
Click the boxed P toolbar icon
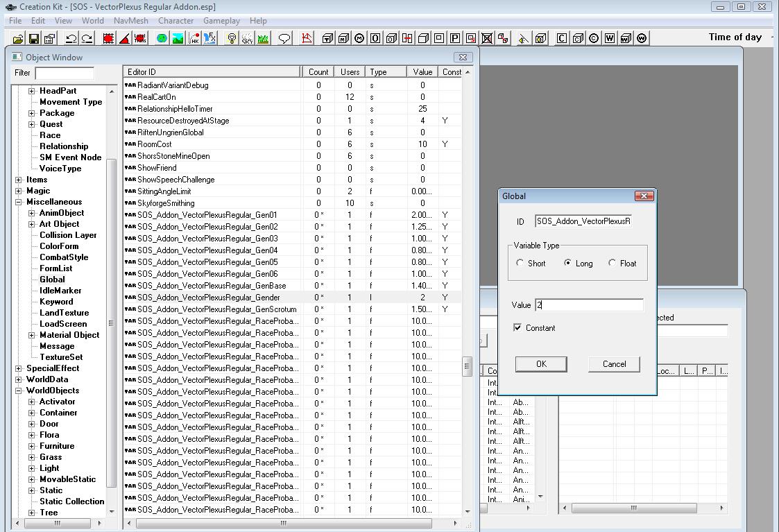pyautogui.click(x=455, y=38)
